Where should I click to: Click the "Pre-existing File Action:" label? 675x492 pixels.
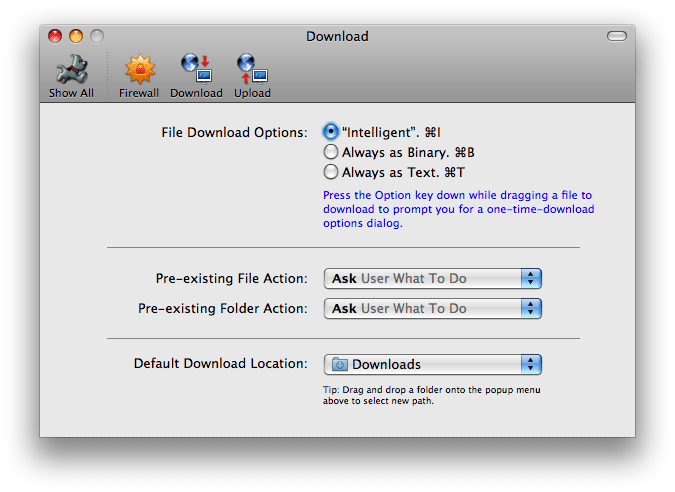232,278
